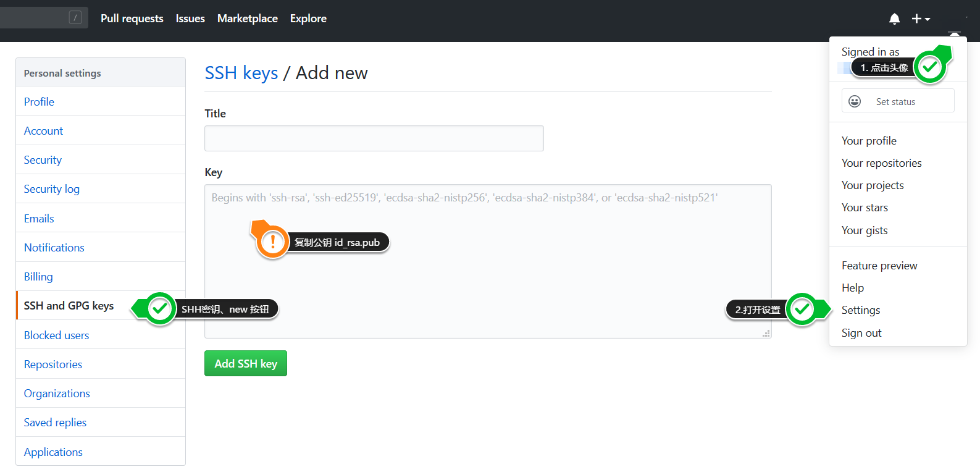This screenshot has height=472, width=980.
Task: Open Pull requests in the top navigation
Action: pos(132,19)
